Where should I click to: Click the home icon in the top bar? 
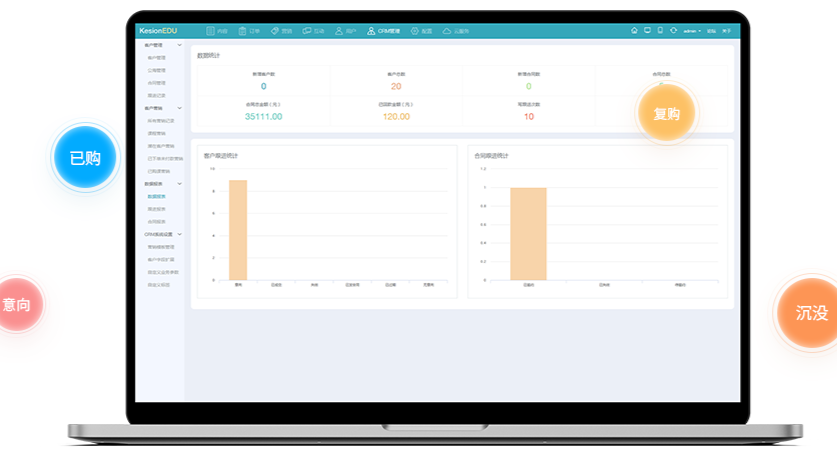tap(634, 31)
